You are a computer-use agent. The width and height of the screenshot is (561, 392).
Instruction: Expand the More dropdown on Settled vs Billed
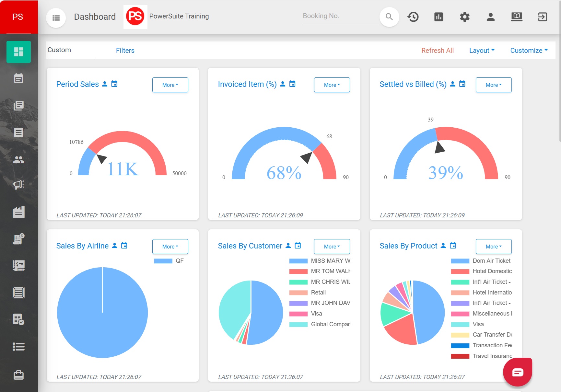[x=494, y=85]
